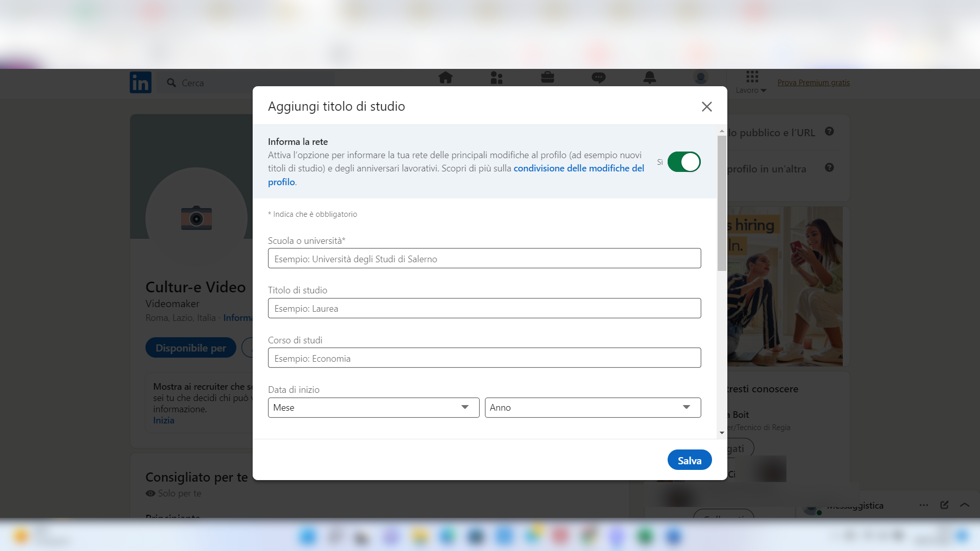Toggle off the Informa la rete switch
Image resolution: width=980 pixels, height=551 pixels.
click(x=684, y=162)
